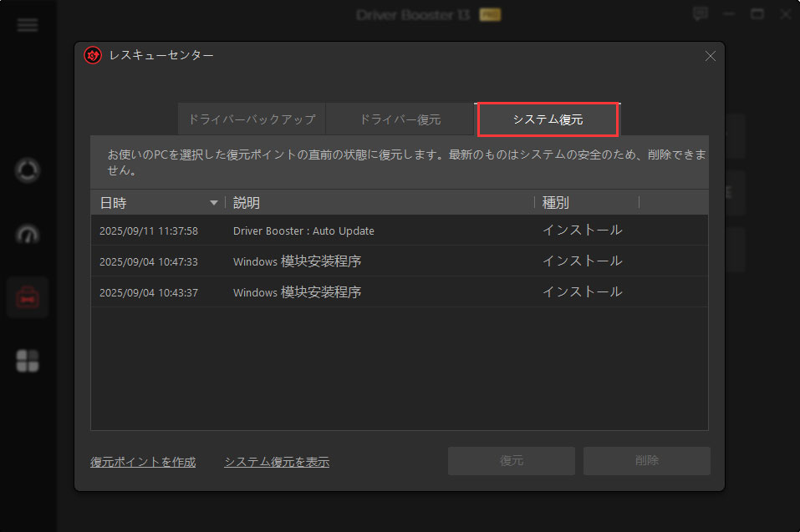Click the 復元 button
The image size is (800, 532).
(x=512, y=461)
